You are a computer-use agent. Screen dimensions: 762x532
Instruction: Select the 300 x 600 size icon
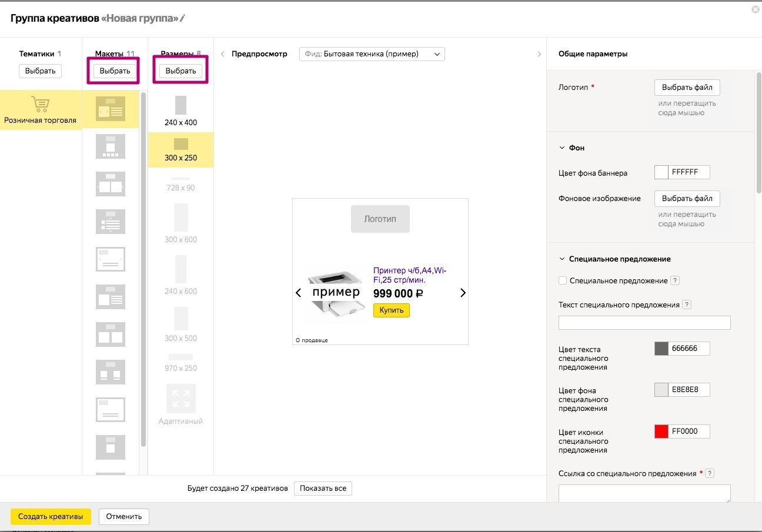tap(181, 218)
